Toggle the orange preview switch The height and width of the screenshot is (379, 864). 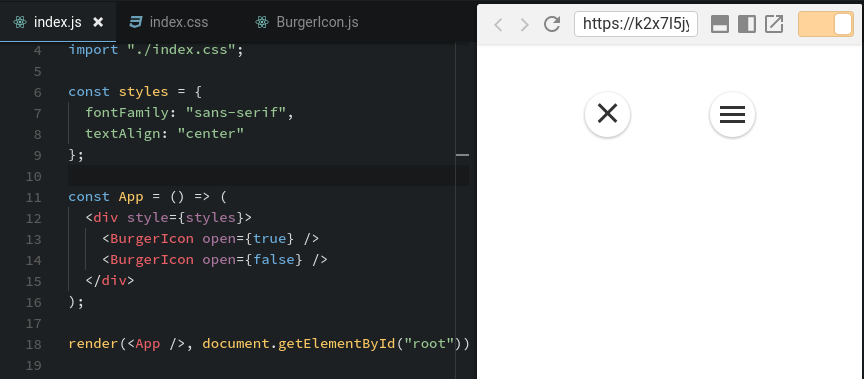(x=825, y=25)
